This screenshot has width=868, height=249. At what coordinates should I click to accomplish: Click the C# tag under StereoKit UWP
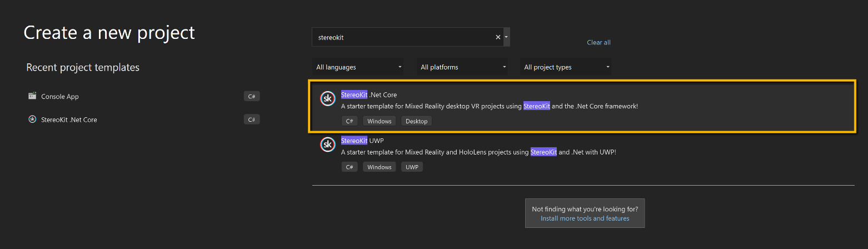350,167
